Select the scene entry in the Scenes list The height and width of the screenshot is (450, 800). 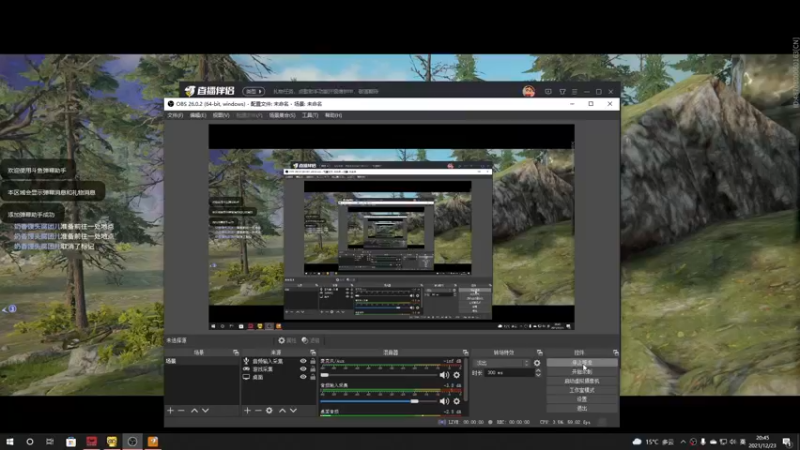[x=202, y=361]
